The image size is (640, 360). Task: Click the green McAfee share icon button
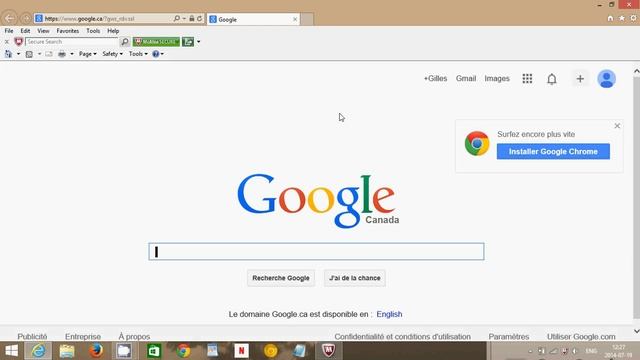188,42
